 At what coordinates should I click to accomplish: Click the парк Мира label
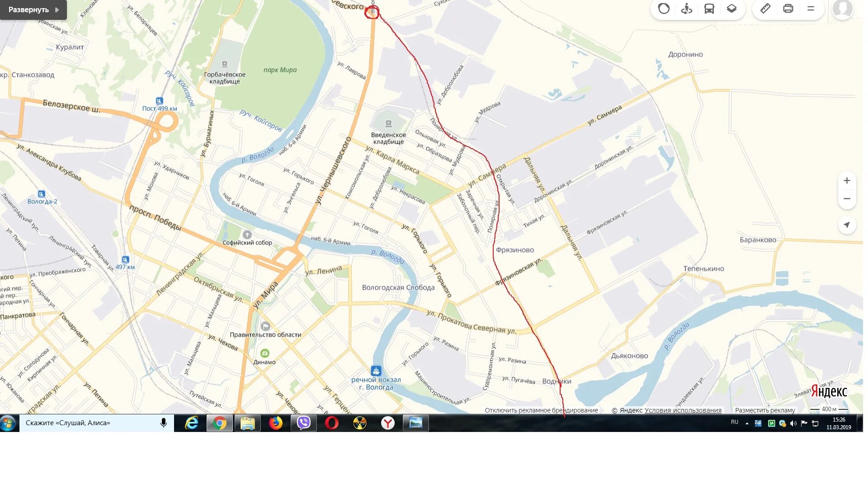280,70
